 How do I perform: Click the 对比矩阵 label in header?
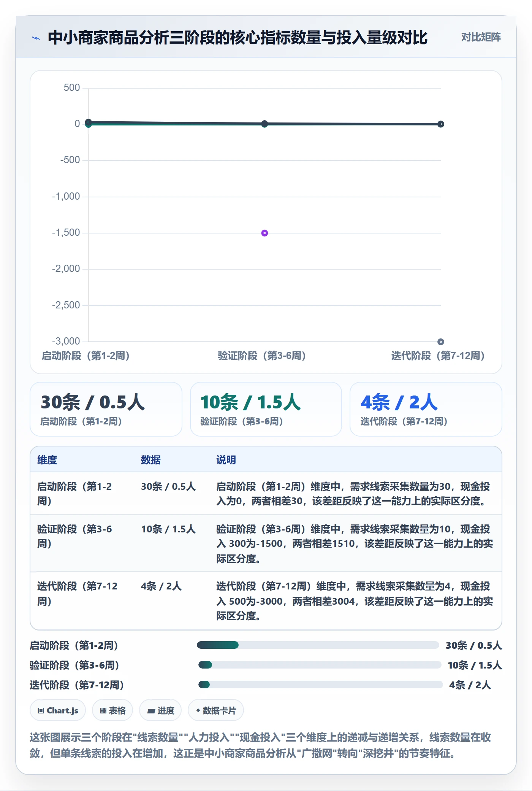[481, 37]
